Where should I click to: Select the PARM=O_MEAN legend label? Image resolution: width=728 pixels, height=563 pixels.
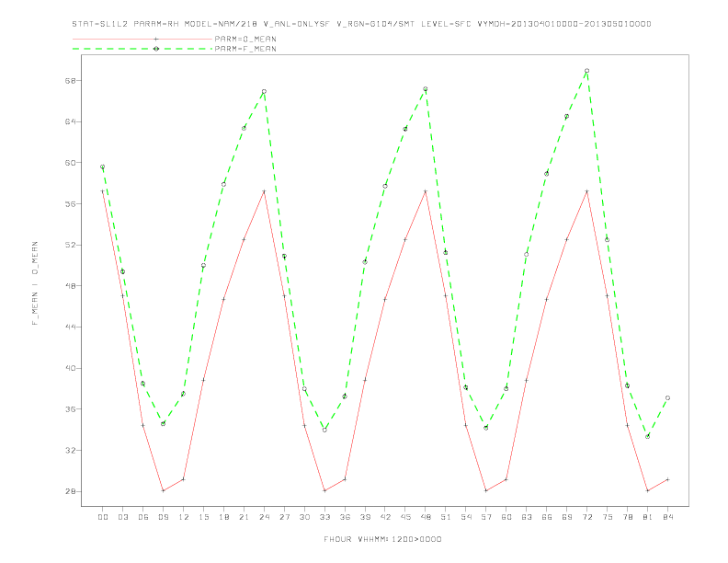click(x=245, y=39)
